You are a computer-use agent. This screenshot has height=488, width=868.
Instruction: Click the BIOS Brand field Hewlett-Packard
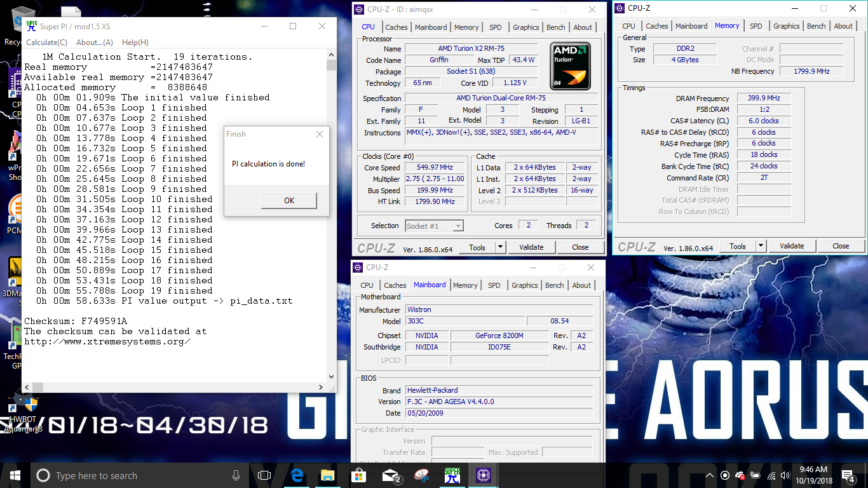click(x=499, y=390)
